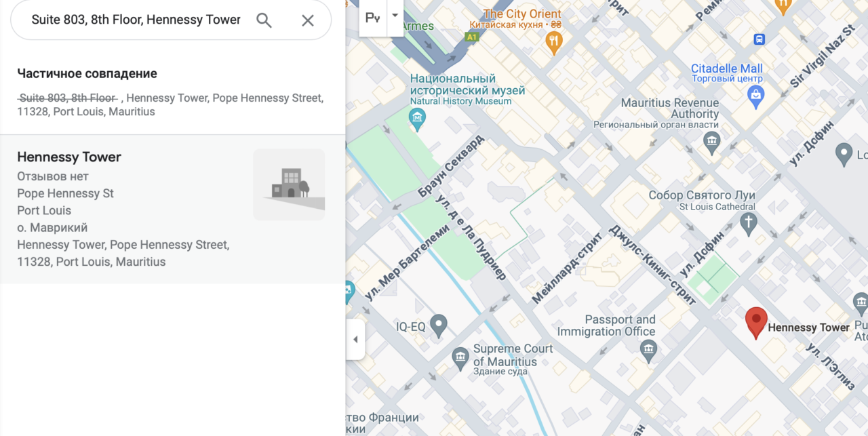The height and width of the screenshot is (436, 868).
Task: Collapse the side panel arrow
Action: 355,339
